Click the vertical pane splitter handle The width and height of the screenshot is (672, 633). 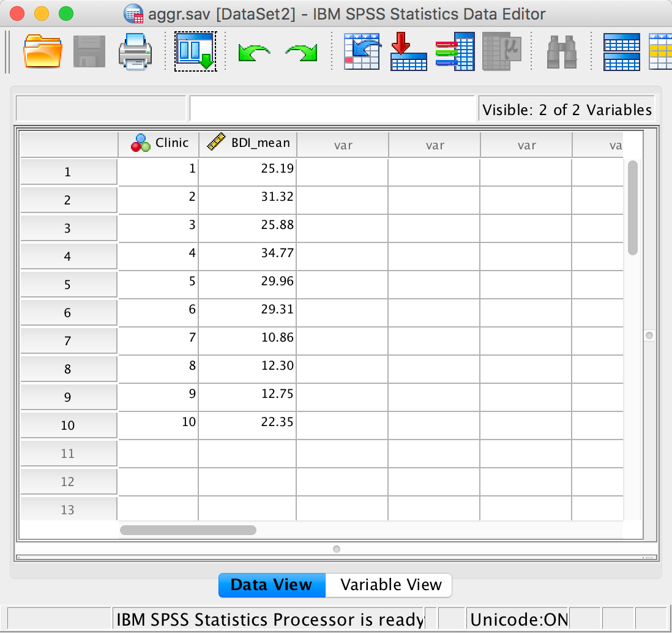(x=649, y=335)
